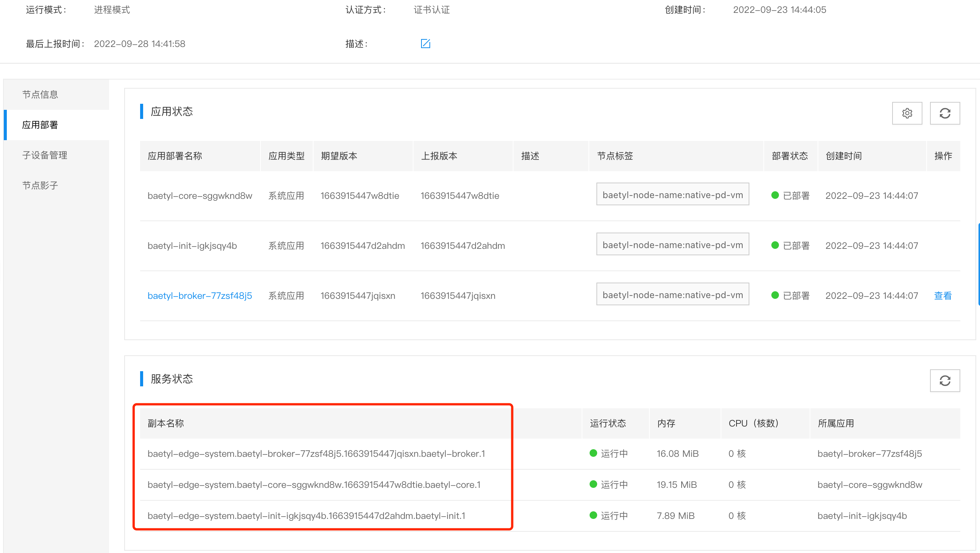Click owning application baetyl-core-sggwknd8w in service table
The height and width of the screenshot is (553, 980).
click(x=870, y=485)
